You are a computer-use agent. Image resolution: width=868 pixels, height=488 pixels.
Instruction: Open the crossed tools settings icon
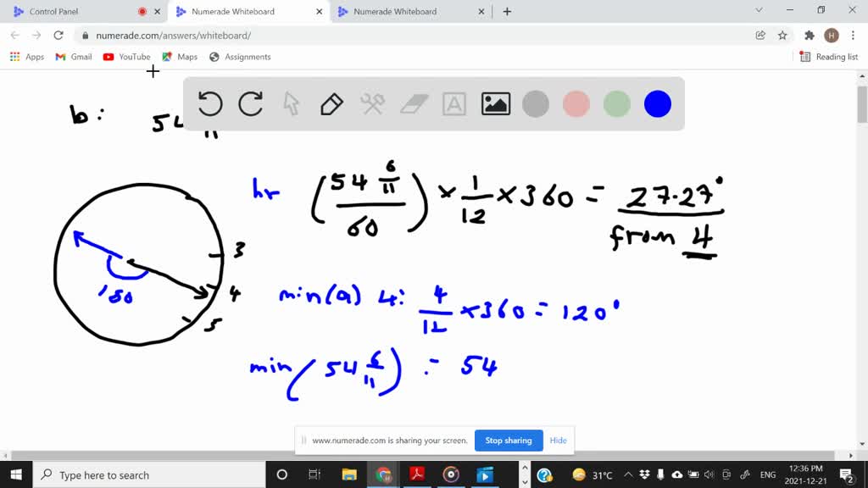(373, 104)
